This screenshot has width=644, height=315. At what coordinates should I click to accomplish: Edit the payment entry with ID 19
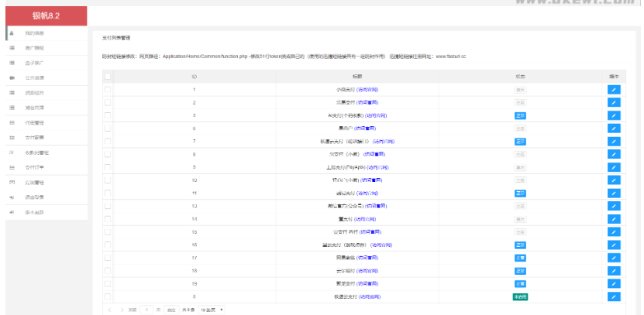point(614,283)
